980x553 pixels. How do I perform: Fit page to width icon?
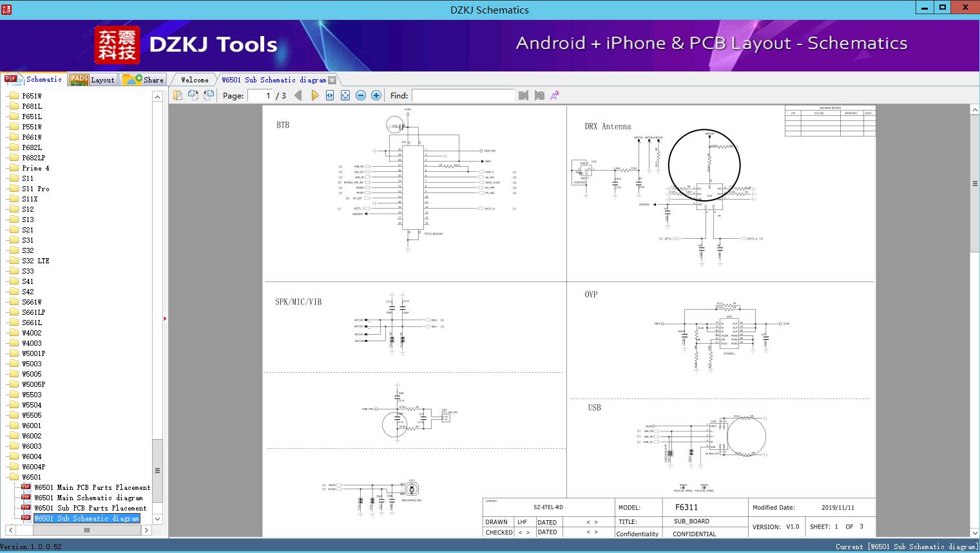(330, 95)
